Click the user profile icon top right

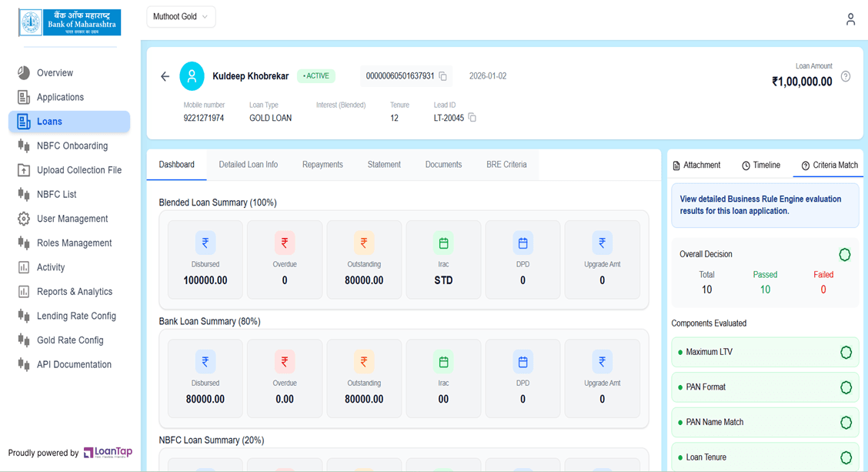[x=850, y=19]
